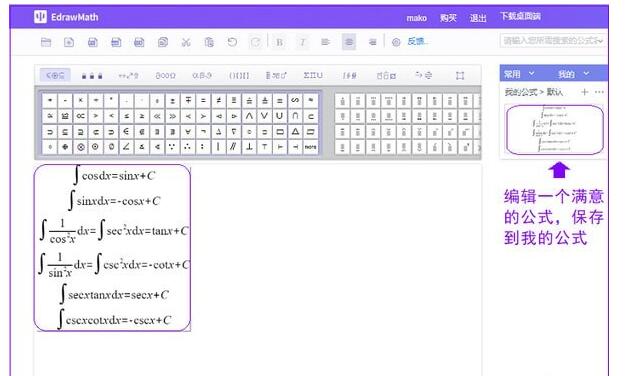Click the EdrawMath logo

(x=66, y=17)
